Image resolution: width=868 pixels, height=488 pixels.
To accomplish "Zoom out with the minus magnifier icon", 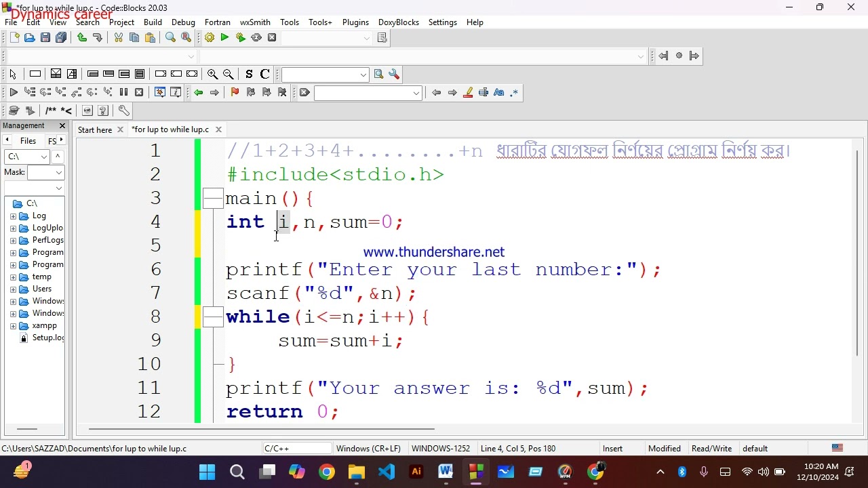I will [229, 75].
